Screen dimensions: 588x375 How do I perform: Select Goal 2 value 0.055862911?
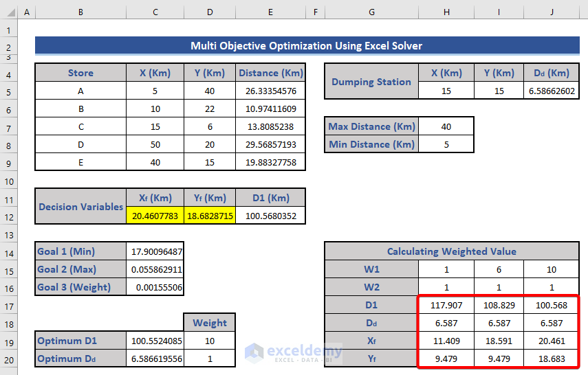(x=155, y=269)
